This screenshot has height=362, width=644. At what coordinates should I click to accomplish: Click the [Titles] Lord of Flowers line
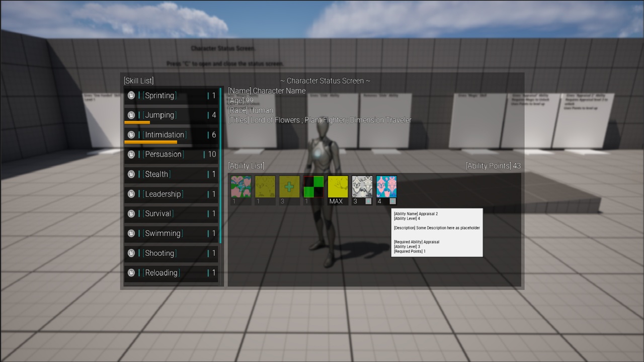tap(319, 120)
